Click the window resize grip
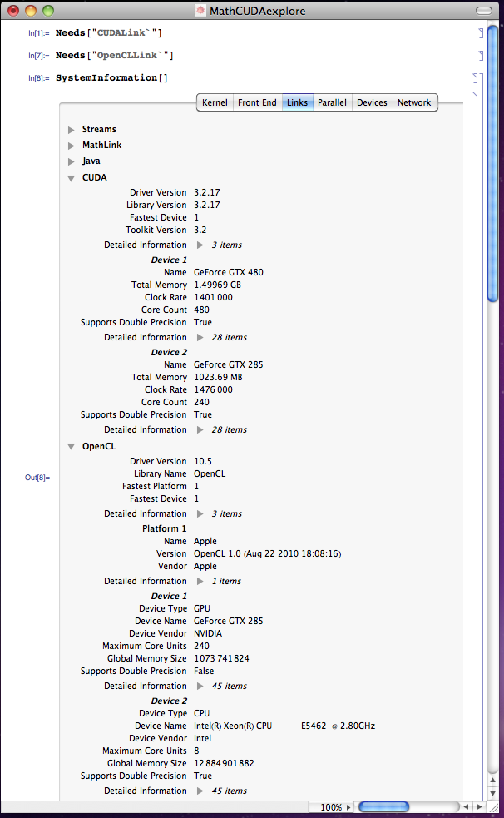This screenshot has height=818, width=504. pos(493,807)
